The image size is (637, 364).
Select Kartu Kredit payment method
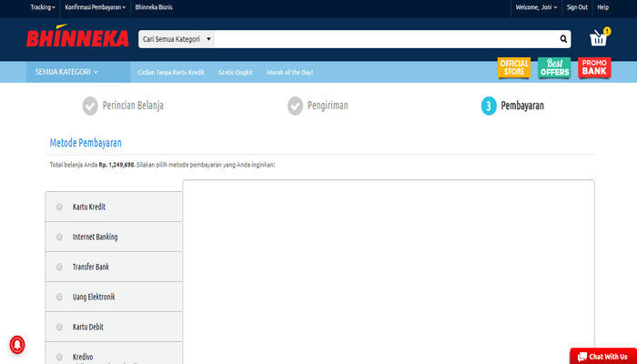tap(60, 207)
